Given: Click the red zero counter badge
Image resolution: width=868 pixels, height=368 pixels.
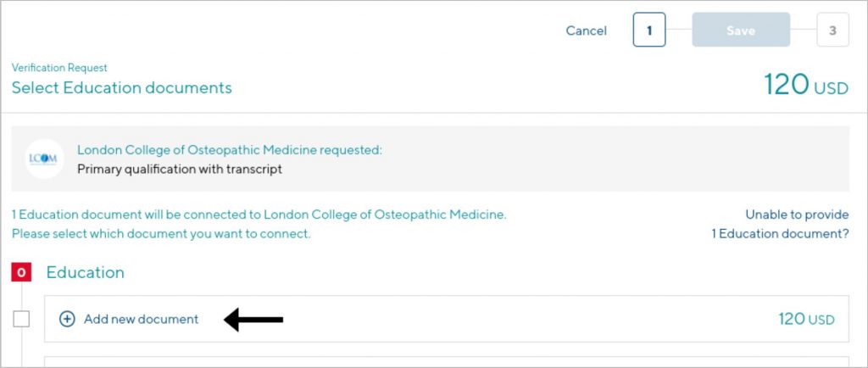Looking at the screenshot, I should click(x=21, y=272).
